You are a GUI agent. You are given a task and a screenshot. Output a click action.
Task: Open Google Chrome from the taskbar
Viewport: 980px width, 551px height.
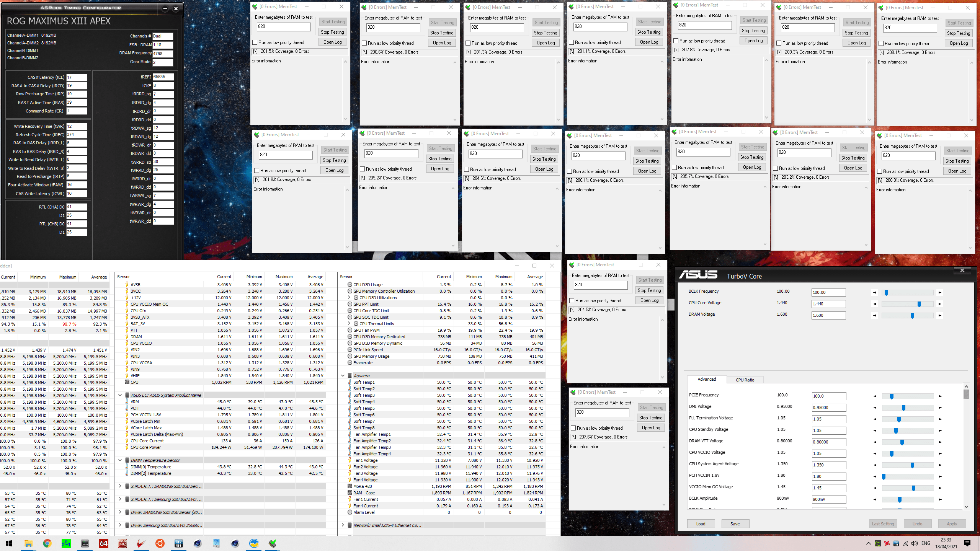pyautogui.click(x=47, y=543)
